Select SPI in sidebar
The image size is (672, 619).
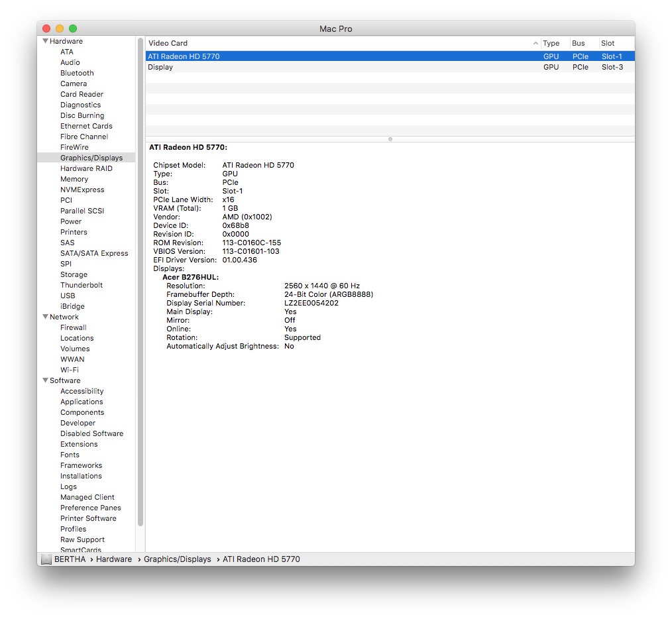click(x=66, y=264)
